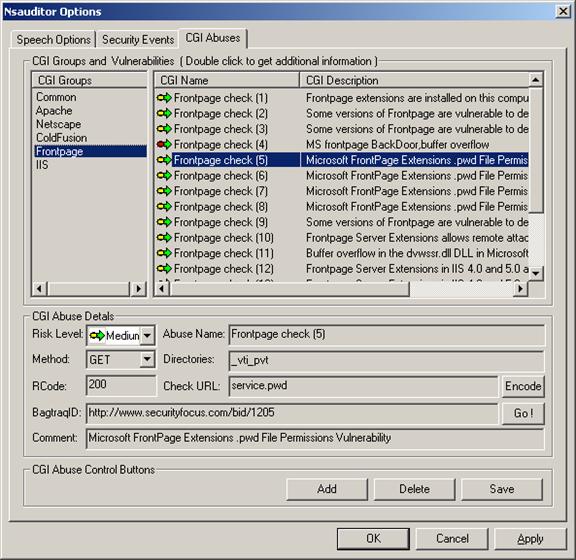
Task: Click the arrow icon of Frontpage check (9)
Action: pyautogui.click(x=164, y=222)
